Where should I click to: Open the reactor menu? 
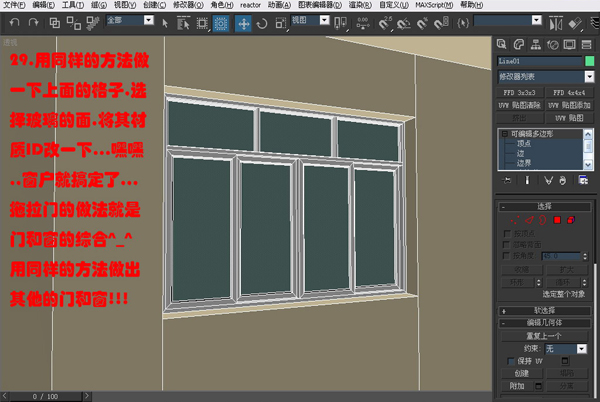click(x=250, y=5)
